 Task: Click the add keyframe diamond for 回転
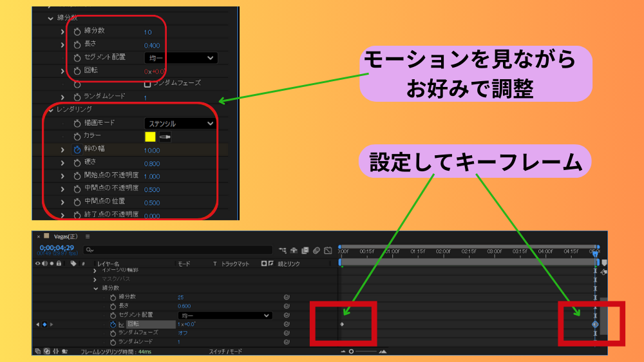pos(44,324)
